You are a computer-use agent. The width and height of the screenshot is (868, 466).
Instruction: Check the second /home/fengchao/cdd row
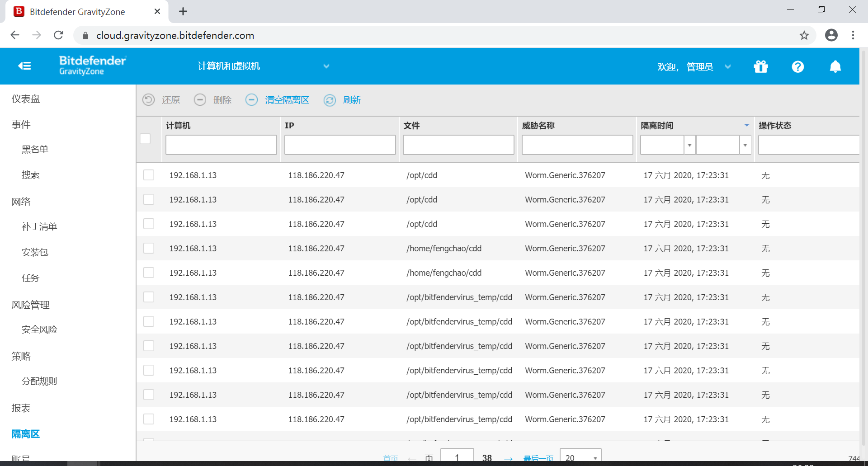point(149,273)
